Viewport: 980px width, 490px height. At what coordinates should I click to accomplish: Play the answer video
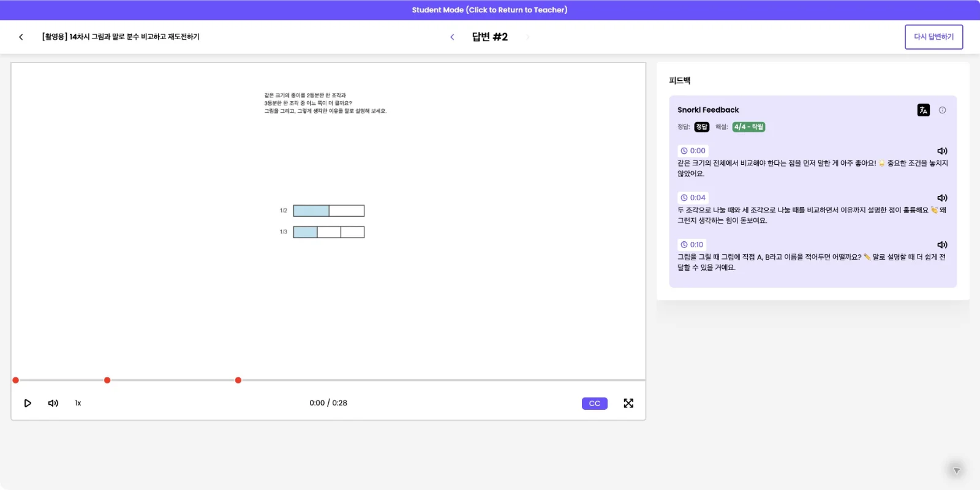[x=28, y=403]
